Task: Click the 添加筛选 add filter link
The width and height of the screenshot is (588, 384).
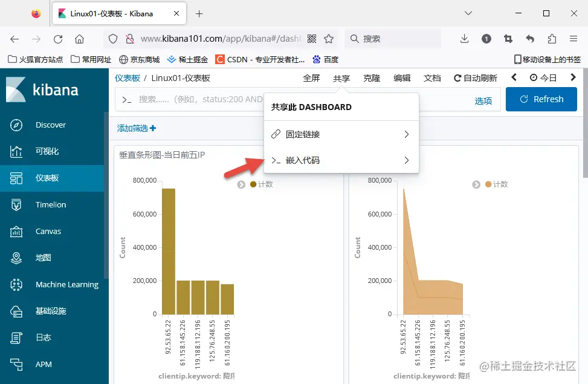Action: tap(137, 128)
